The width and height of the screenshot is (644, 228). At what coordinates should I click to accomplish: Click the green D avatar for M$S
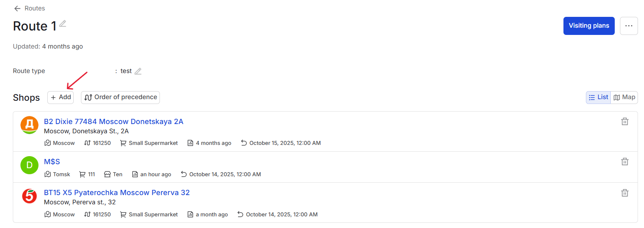(29, 165)
